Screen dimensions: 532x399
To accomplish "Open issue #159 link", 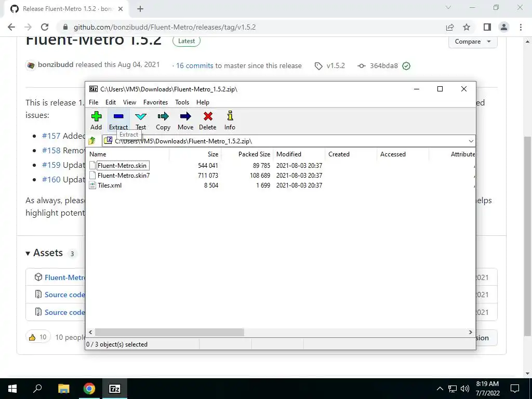I will (51, 165).
